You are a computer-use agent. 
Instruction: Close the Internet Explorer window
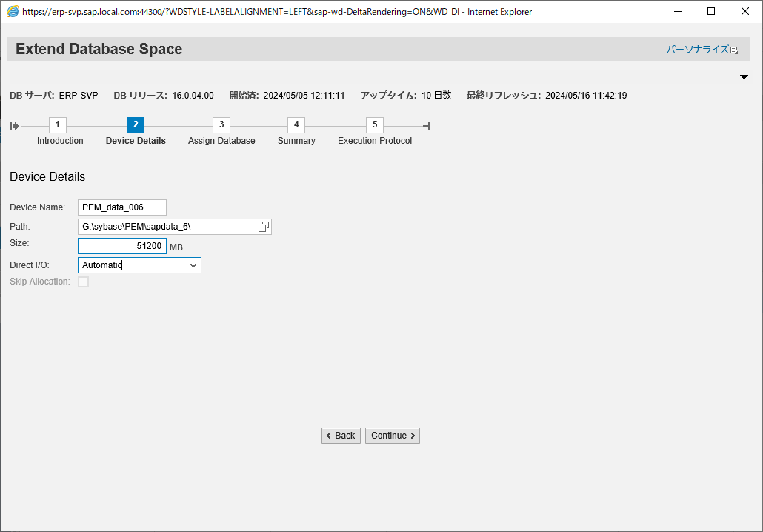tap(745, 11)
